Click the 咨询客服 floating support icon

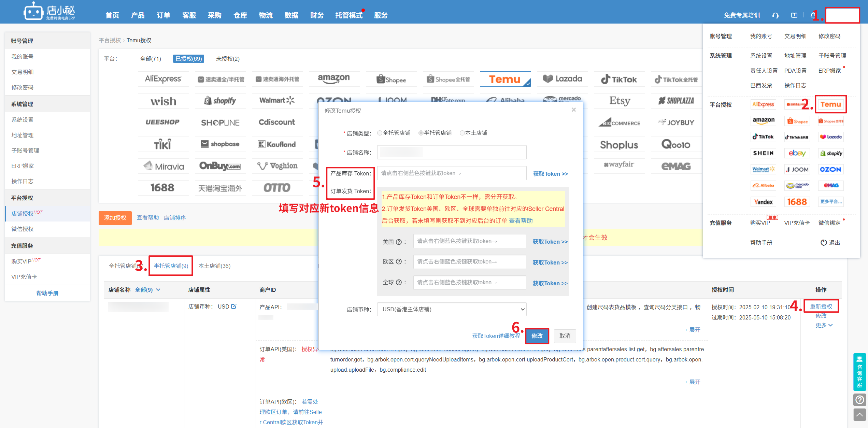pos(859,371)
